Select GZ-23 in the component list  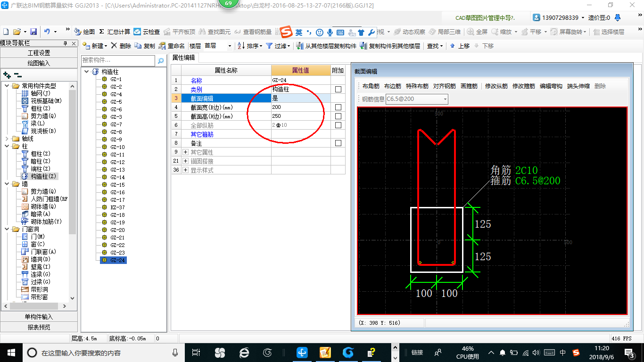[x=117, y=253]
